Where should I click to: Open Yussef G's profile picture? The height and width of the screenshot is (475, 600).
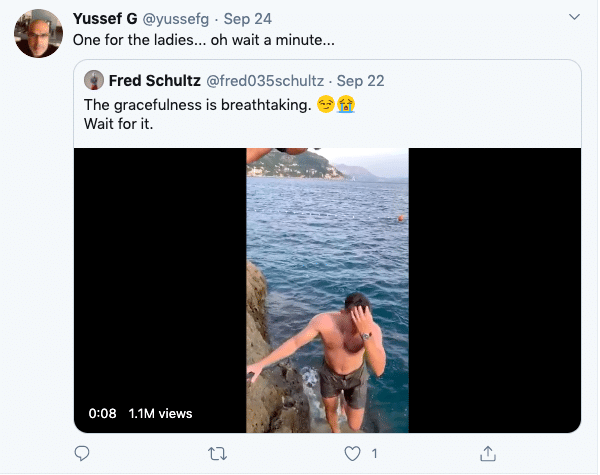pyautogui.click(x=38, y=33)
